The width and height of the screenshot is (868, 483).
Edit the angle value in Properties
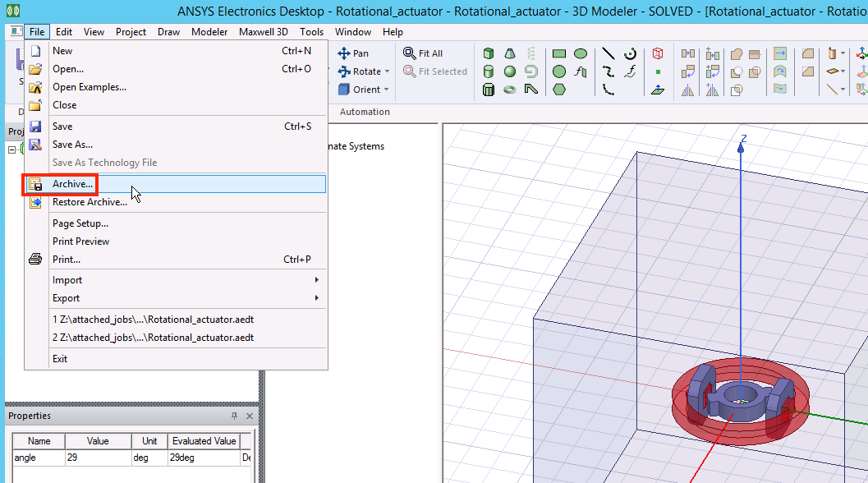(98, 458)
